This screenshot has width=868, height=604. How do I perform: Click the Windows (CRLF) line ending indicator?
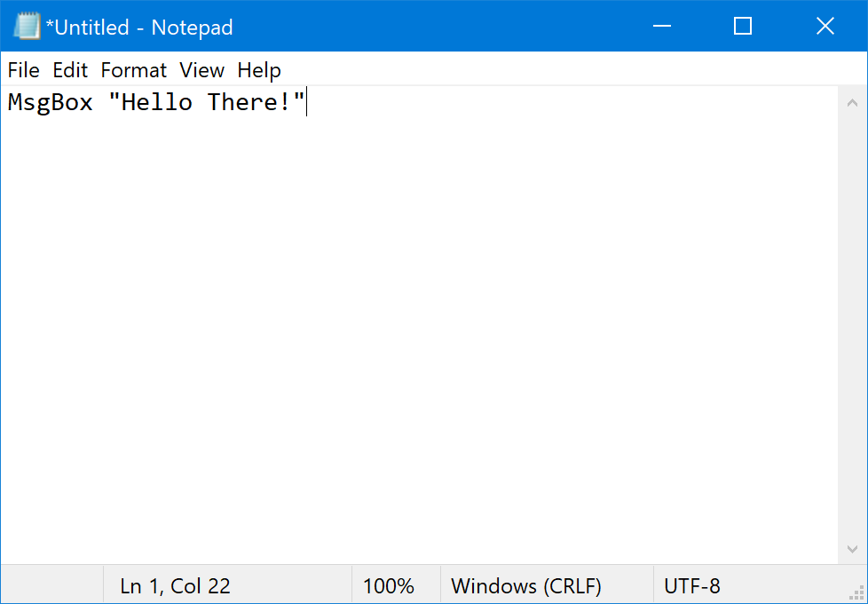[526, 586]
